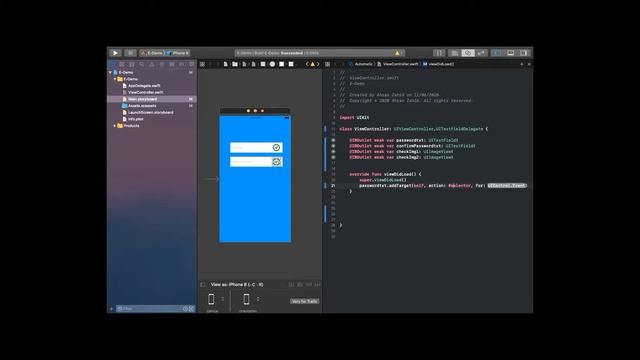Switch to the version editor mode
This screenshot has height=360, width=640.
tap(481, 53)
